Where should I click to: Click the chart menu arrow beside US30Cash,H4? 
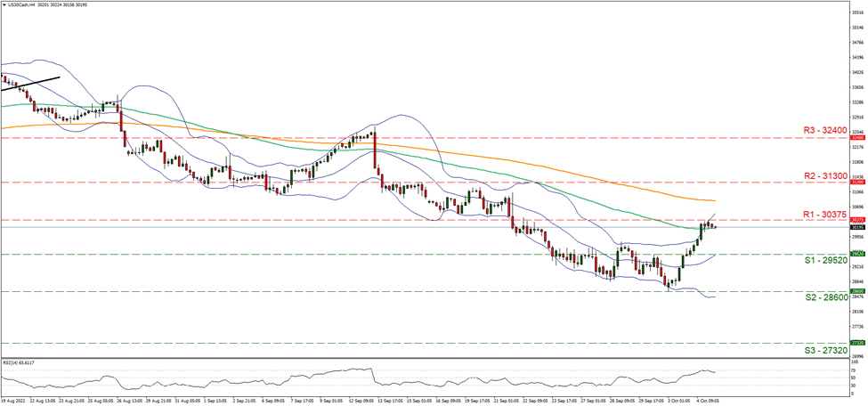[x=4, y=4]
